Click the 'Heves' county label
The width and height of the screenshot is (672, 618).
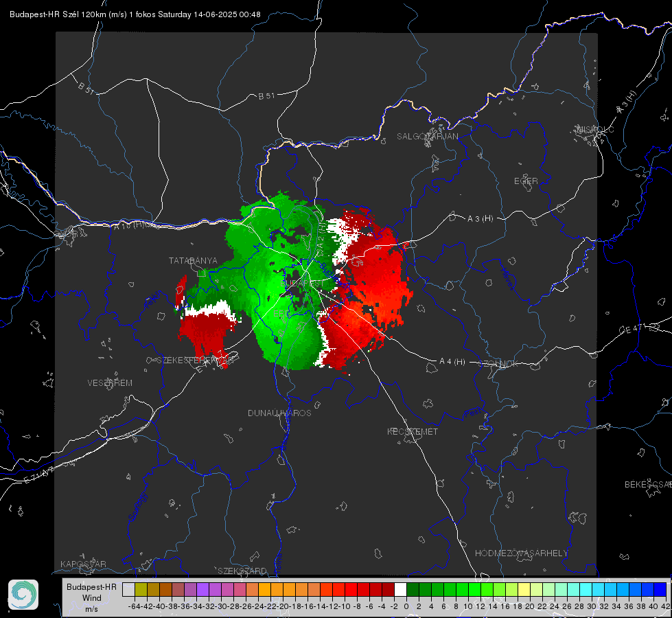[x=507, y=279]
